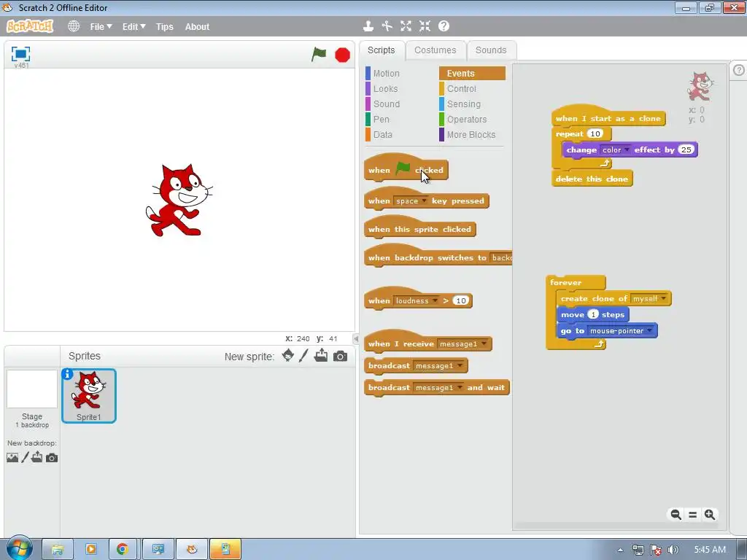Paint a new backdrop icon
Image resolution: width=747 pixels, height=560 pixels.
click(26, 458)
